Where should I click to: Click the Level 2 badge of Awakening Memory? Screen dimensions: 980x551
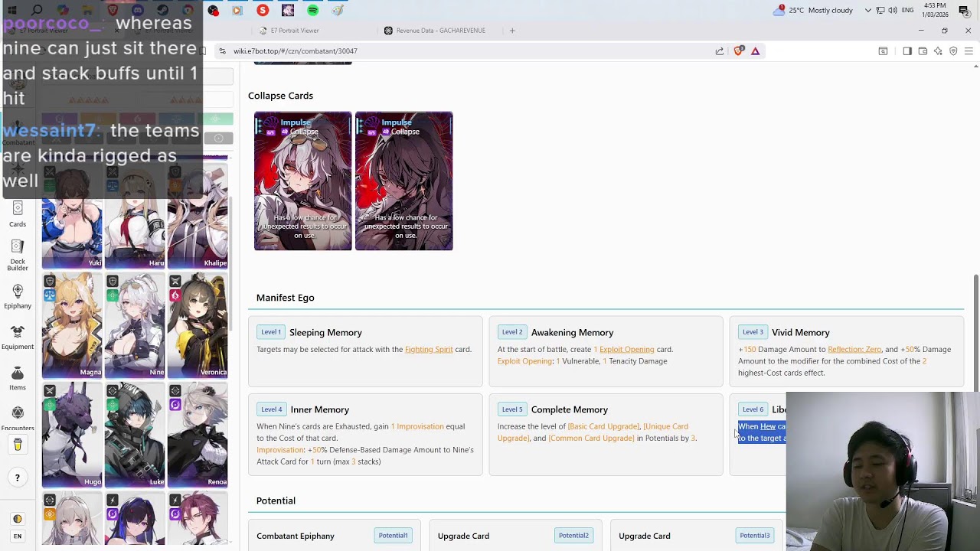[x=512, y=332]
